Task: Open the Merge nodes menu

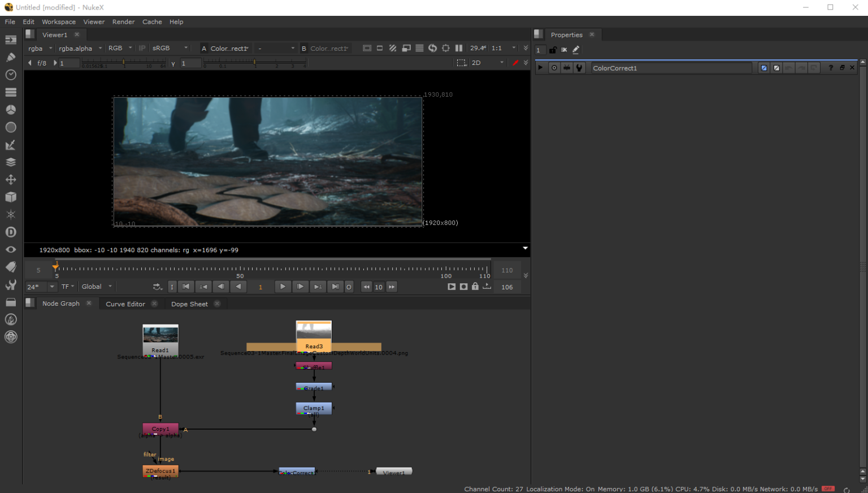Action: tap(11, 162)
